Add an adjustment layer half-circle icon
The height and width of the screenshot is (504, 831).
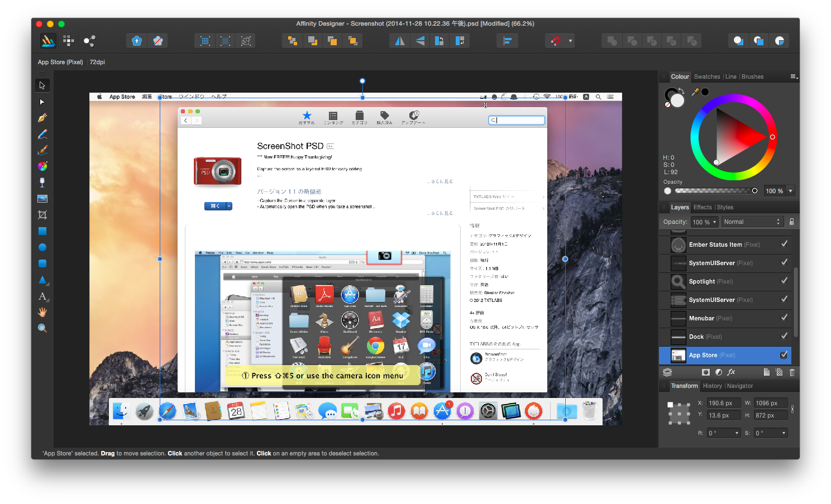[719, 372]
